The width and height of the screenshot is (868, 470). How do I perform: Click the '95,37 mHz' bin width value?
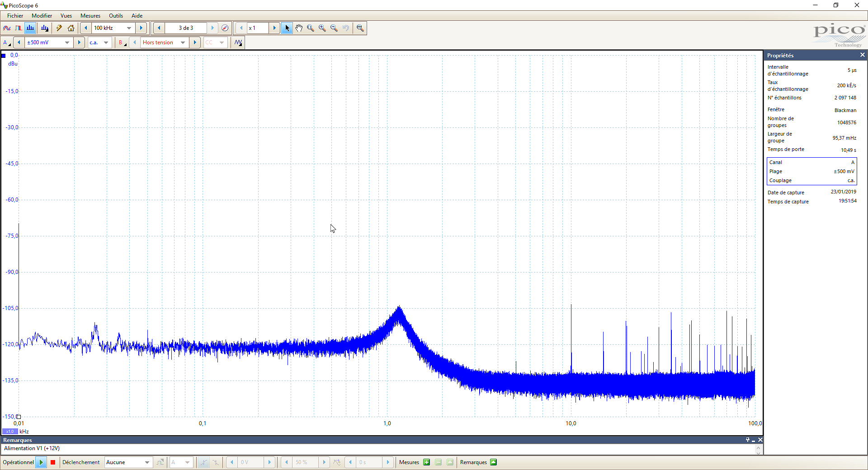pos(844,138)
